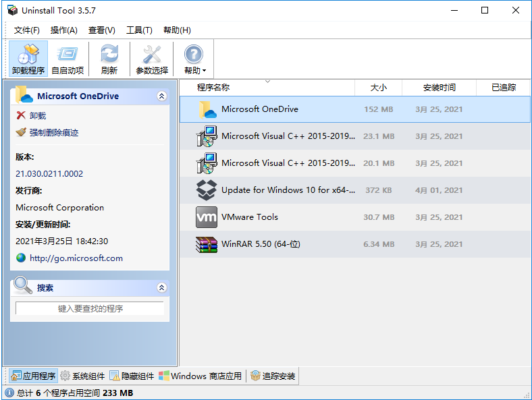Switch to Windows 商店应用 tab
The width and height of the screenshot is (532, 400).
pos(201,376)
